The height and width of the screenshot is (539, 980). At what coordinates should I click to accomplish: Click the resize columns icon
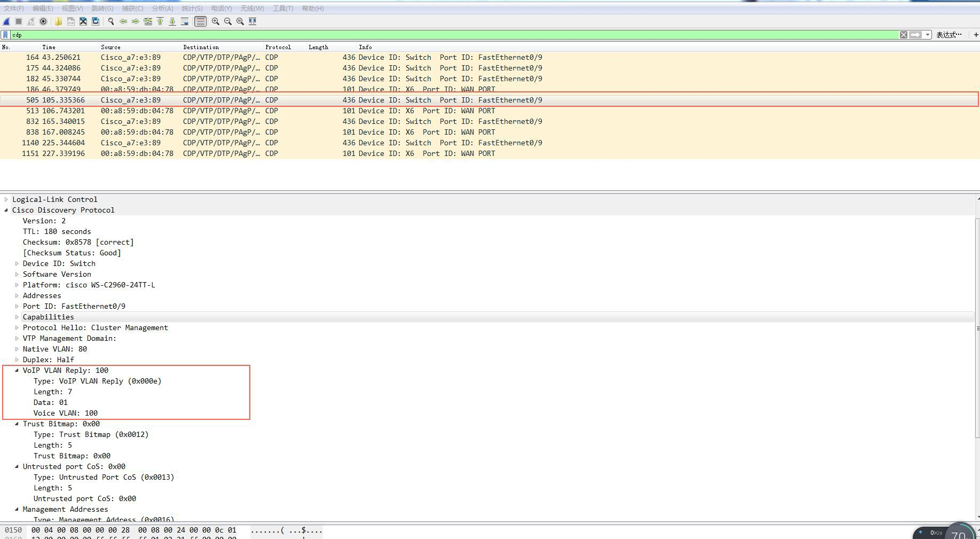[x=252, y=21]
